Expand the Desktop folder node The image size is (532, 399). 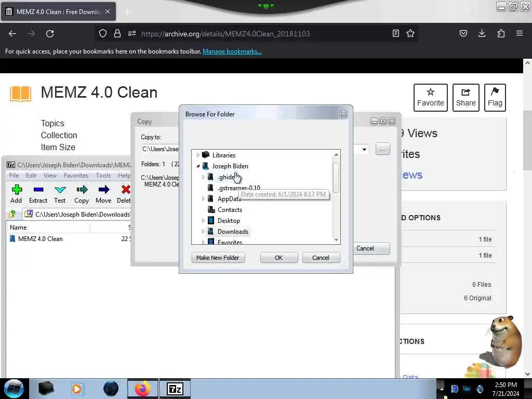pos(203,220)
